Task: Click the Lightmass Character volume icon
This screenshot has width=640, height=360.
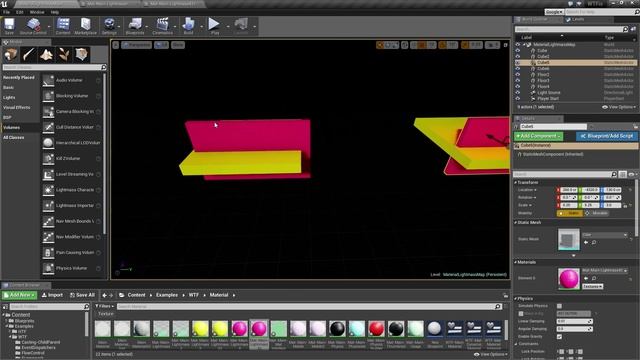Action: tap(48, 190)
